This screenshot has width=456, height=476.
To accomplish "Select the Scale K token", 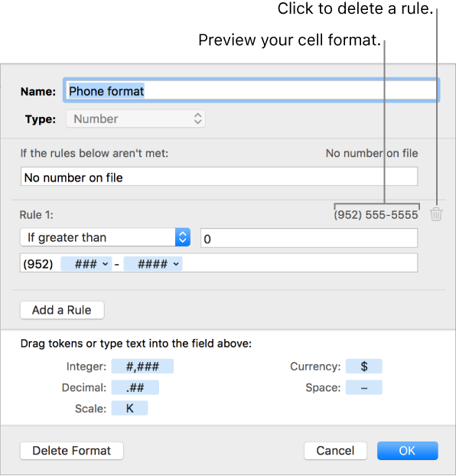I will pyautogui.click(x=129, y=409).
